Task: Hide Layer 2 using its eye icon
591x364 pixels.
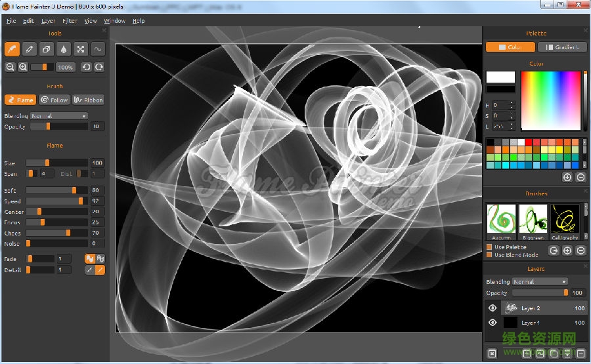Action: click(x=492, y=308)
